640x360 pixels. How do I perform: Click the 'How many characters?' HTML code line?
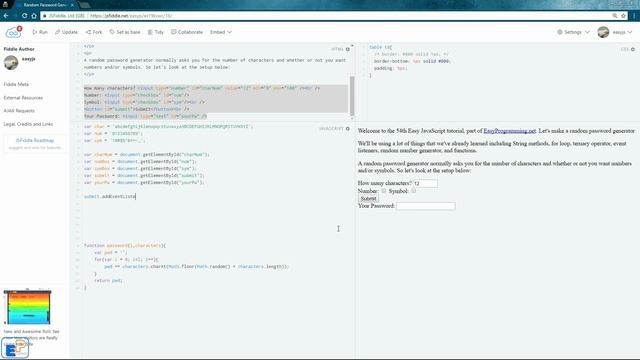[202, 88]
